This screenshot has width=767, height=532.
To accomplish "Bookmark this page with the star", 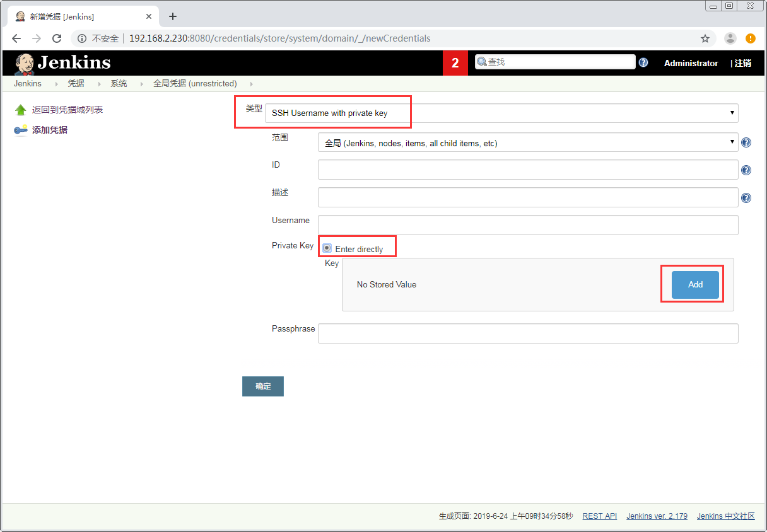I will (705, 38).
